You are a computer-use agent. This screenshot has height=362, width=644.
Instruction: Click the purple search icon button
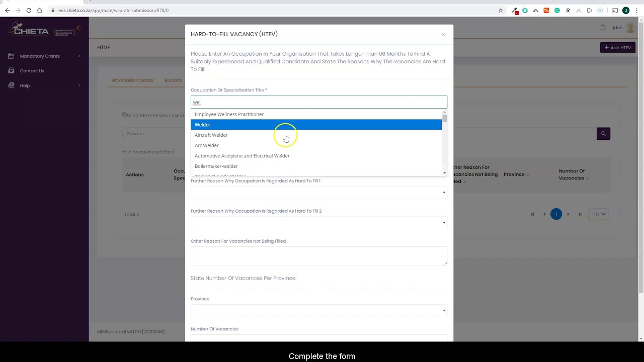point(603,134)
